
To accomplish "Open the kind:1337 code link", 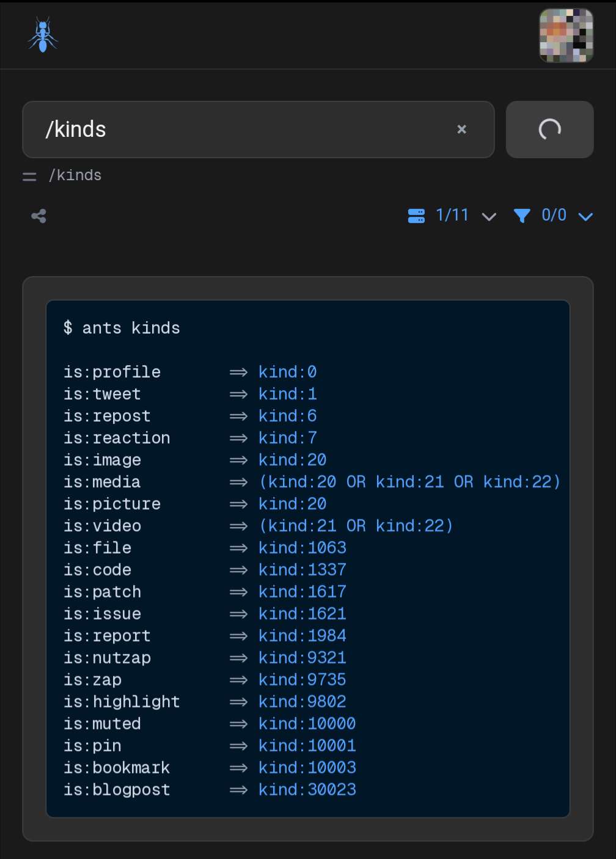I will pyautogui.click(x=302, y=570).
